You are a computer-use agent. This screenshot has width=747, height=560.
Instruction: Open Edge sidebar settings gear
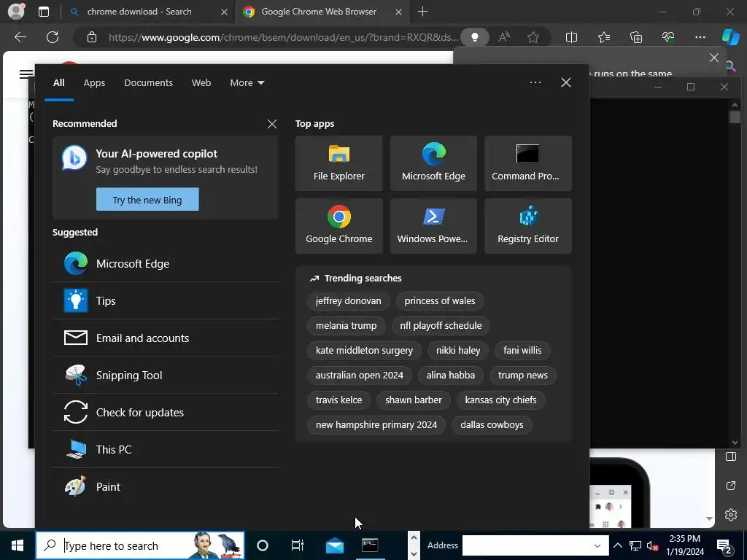tap(731, 515)
